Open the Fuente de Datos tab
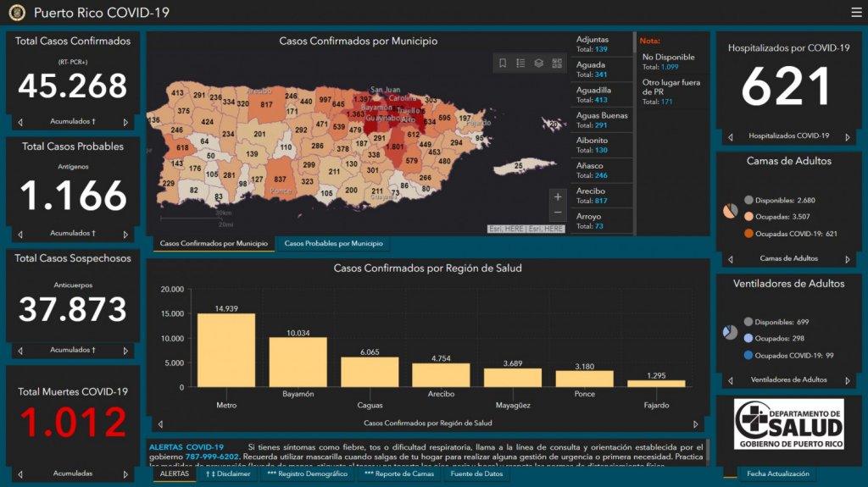The height and width of the screenshot is (487, 868). coord(476,474)
